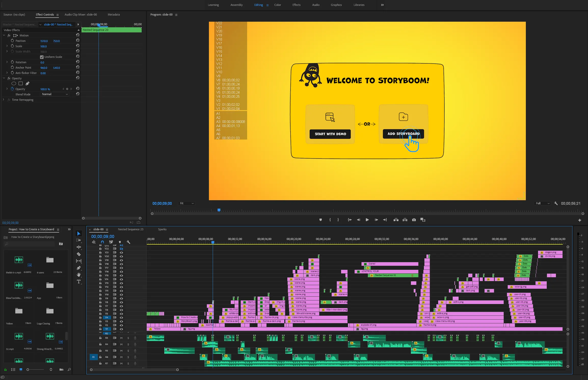
Task: Open the timeline display settings wrench icon
Action: [129, 242]
